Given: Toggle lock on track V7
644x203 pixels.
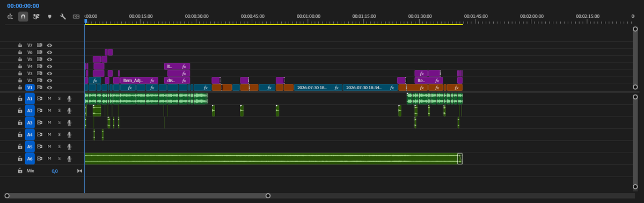Looking at the screenshot, I should pos(20,45).
